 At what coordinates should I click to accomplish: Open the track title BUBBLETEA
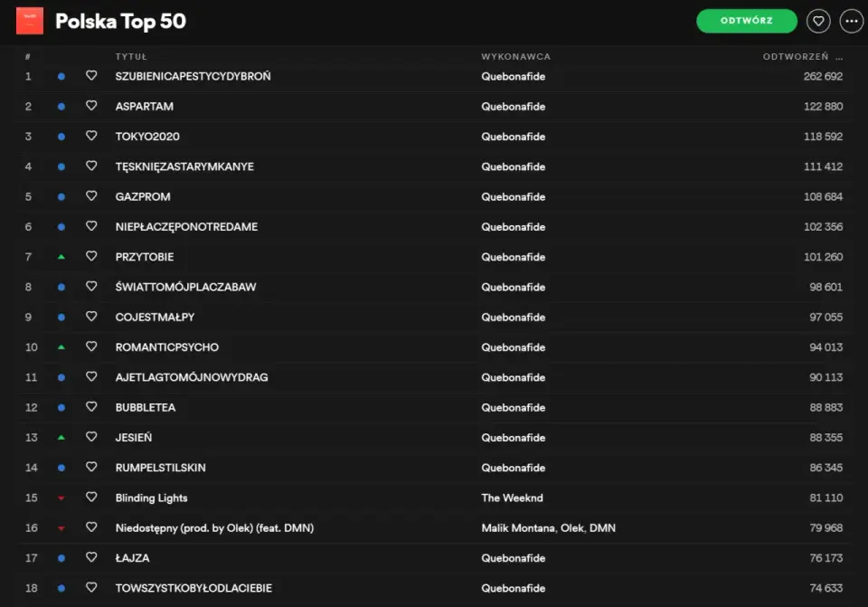click(x=146, y=408)
